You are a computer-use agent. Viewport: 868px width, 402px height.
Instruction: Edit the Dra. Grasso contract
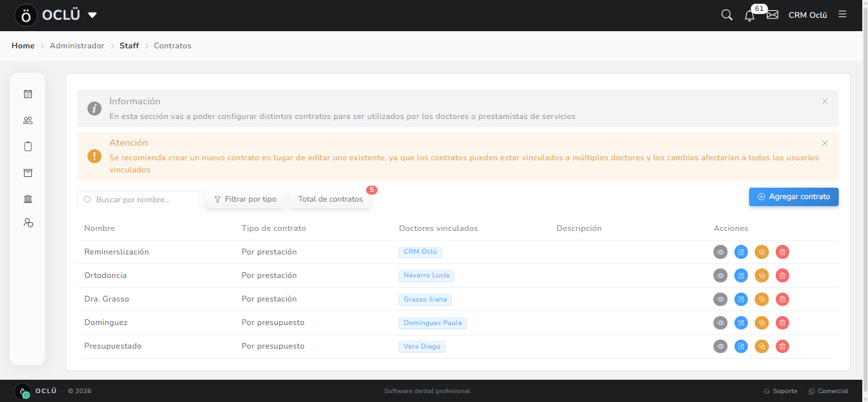(741, 299)
